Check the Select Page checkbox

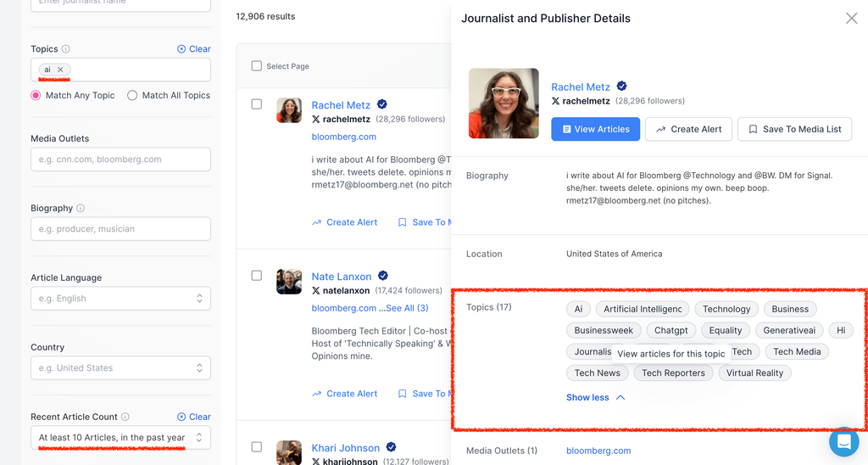pyautogui.click(x=257, y=66)
